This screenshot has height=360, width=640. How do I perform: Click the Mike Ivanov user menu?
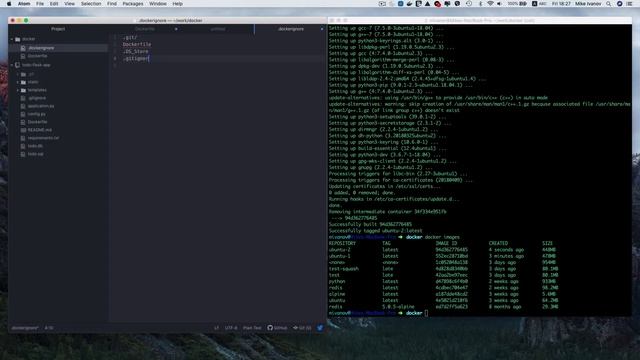(x=588, y=4)
